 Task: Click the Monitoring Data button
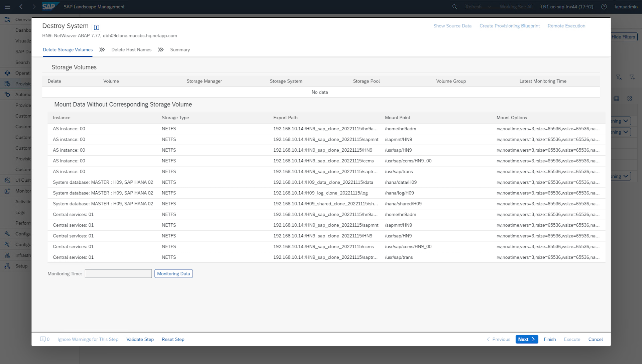[x=173, y=274]
